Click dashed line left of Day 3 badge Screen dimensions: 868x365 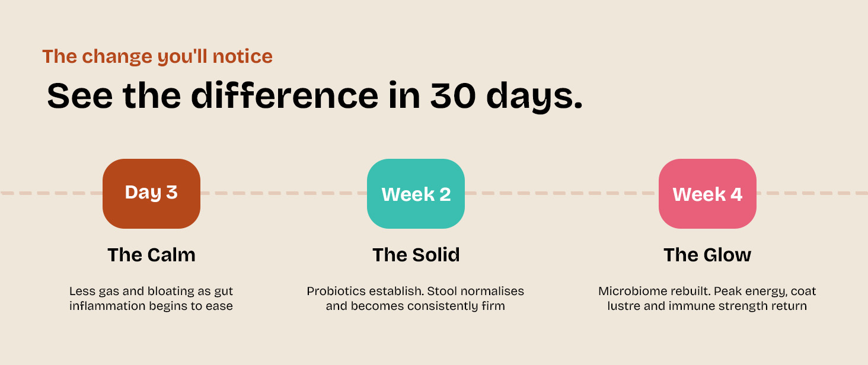[51, 193]
